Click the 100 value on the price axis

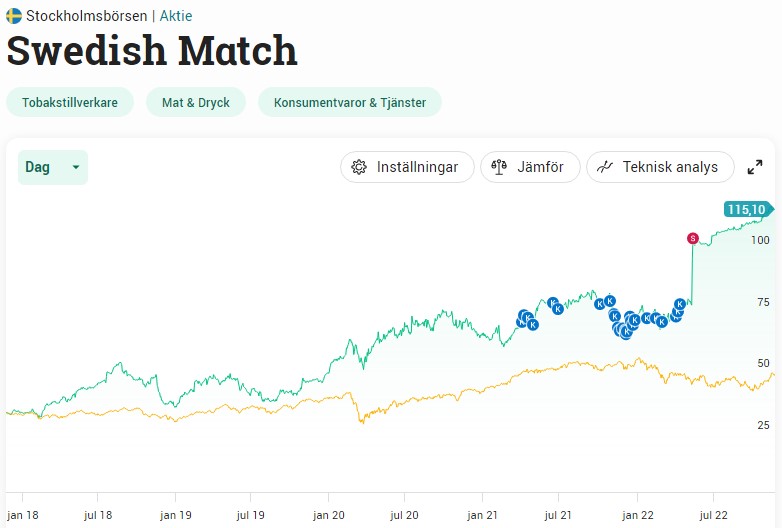click(x=760, y=240)
